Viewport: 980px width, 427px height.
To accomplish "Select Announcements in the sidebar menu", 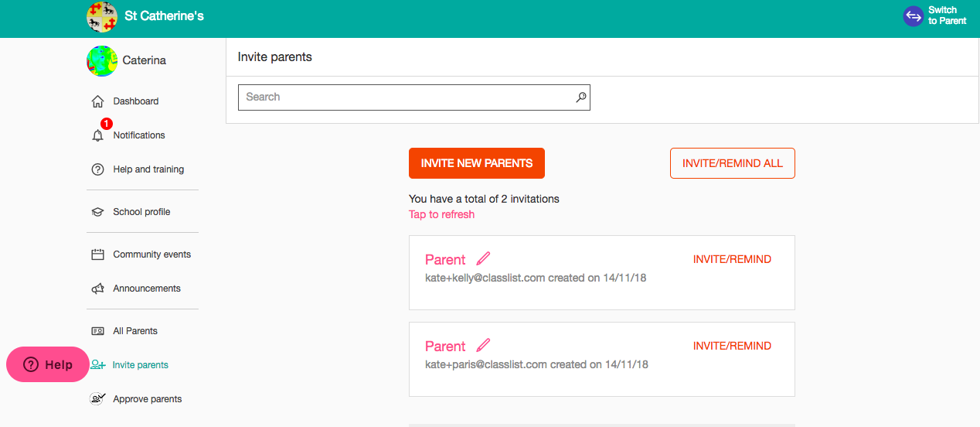I will tap(147, 289).
